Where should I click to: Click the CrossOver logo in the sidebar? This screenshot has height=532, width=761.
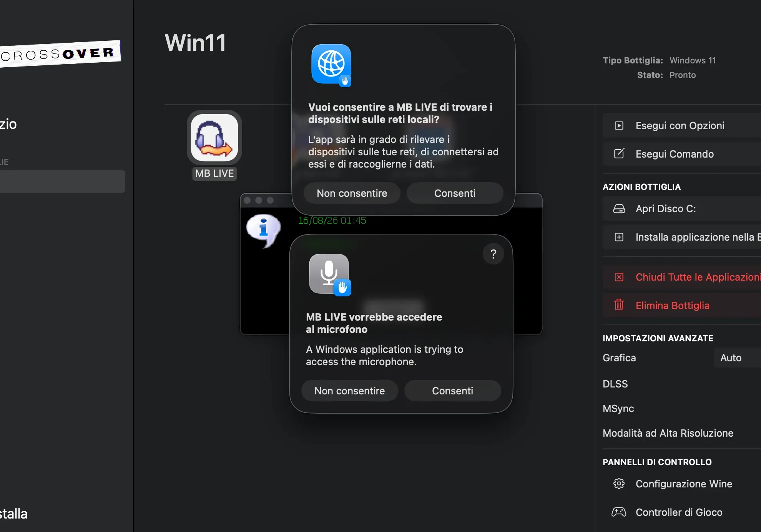click(x=60, y=54)
